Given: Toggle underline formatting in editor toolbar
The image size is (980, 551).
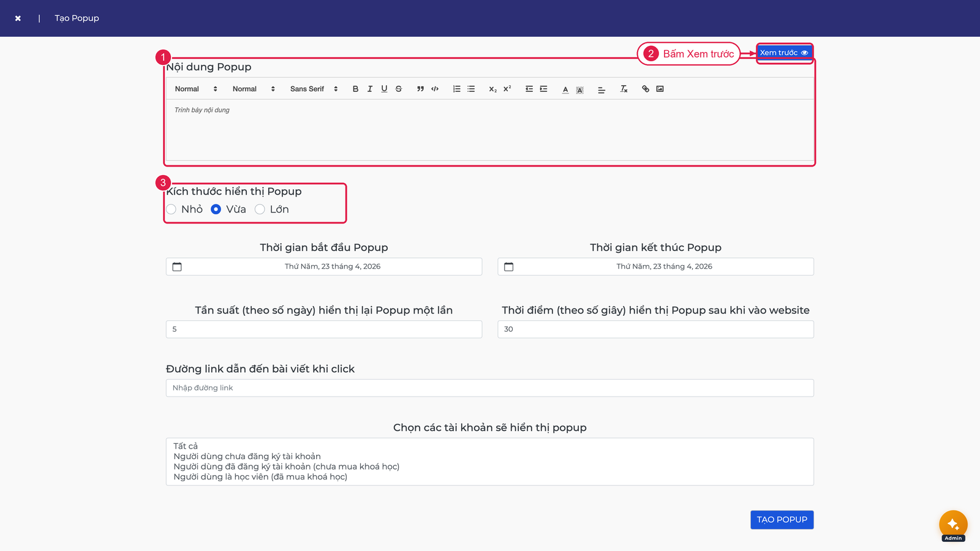Looking at the screenshot, I should click(x=384, y=89).
